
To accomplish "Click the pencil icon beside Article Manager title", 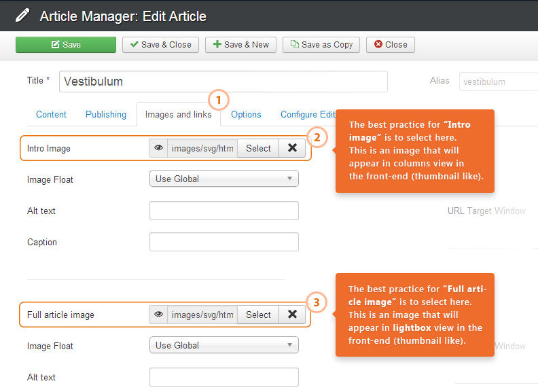I will point(22,15).
